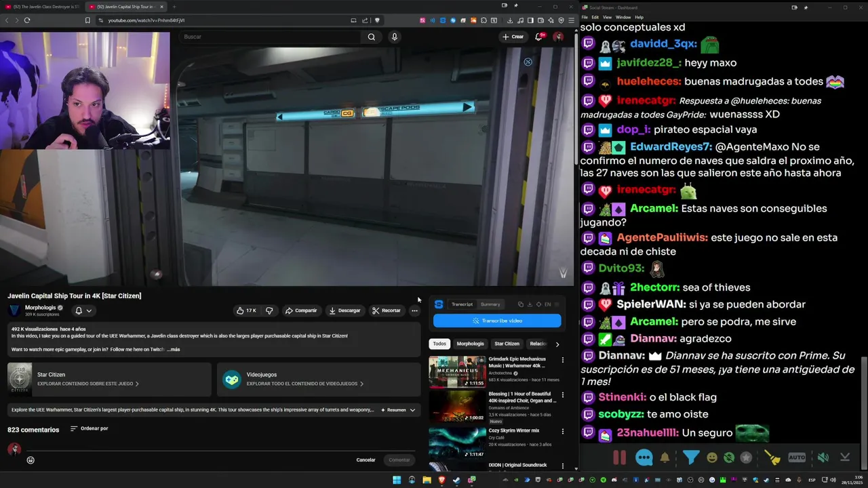Open Edit menu in Social Stream window
Screen dimensions: 868x488
coord(595,17)
